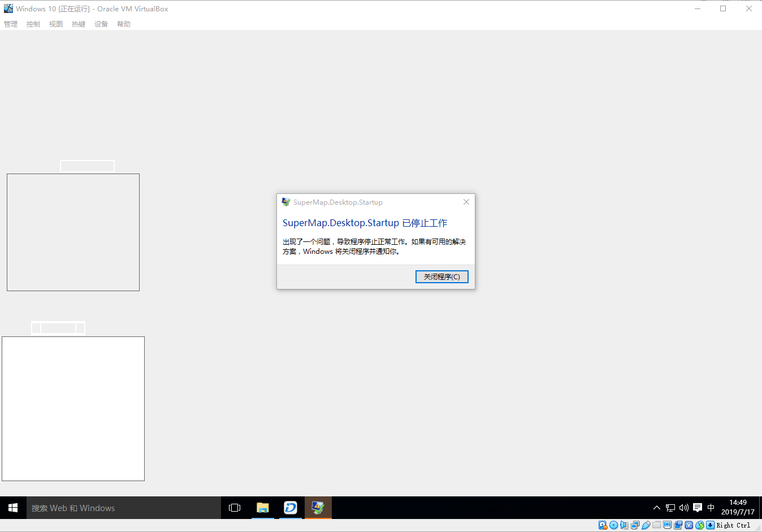The image size is (762, 532).
Task: Click the 关闭程序(C) button in the error dialog
Action: tap(441, 276)
